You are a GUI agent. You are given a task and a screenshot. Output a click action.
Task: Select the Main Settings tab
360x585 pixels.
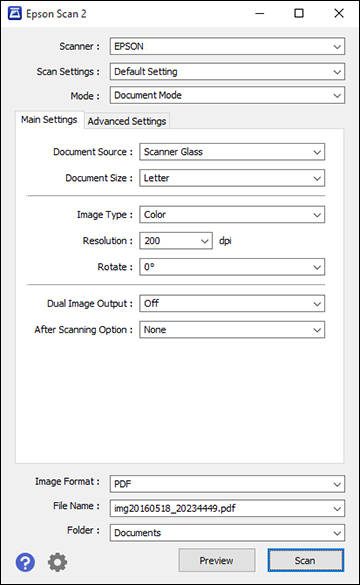pos(49,120)
